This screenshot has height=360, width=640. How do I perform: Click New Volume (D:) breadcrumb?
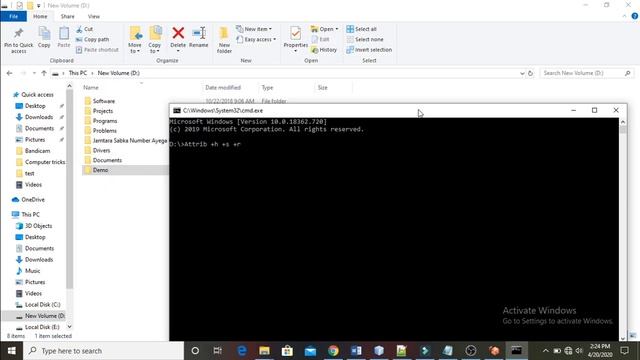tap(118, 73)
